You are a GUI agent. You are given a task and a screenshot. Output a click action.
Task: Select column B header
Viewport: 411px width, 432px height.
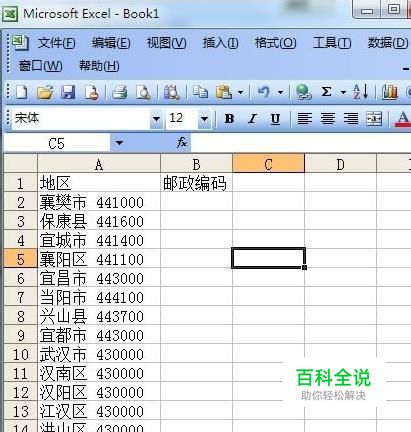coord(196,164)
